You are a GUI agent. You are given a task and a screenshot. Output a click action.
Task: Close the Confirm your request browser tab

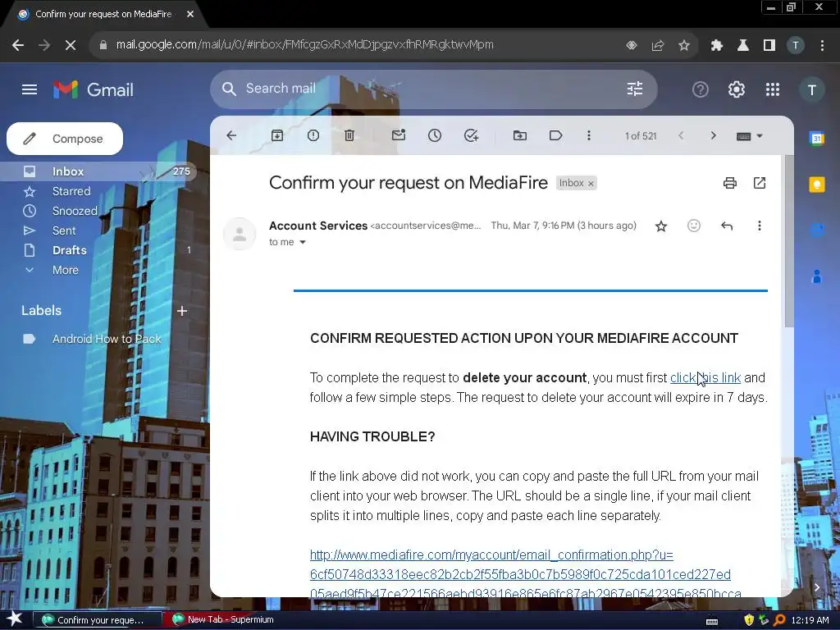pos(190,14)
